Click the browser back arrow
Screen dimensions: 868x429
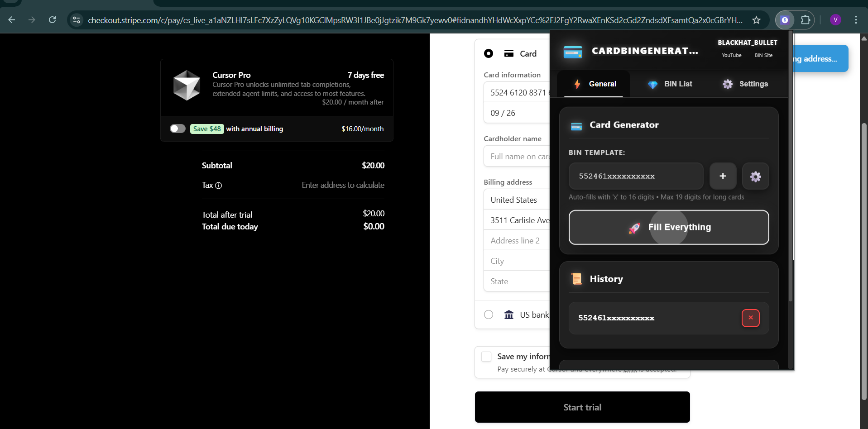[12, 20]
